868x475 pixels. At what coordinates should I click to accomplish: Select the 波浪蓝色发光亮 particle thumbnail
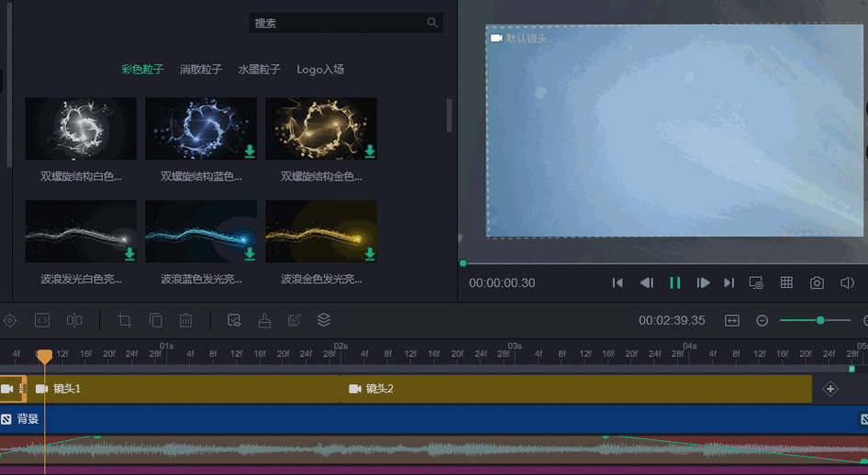pyautogui.click(x=201, y=231)
